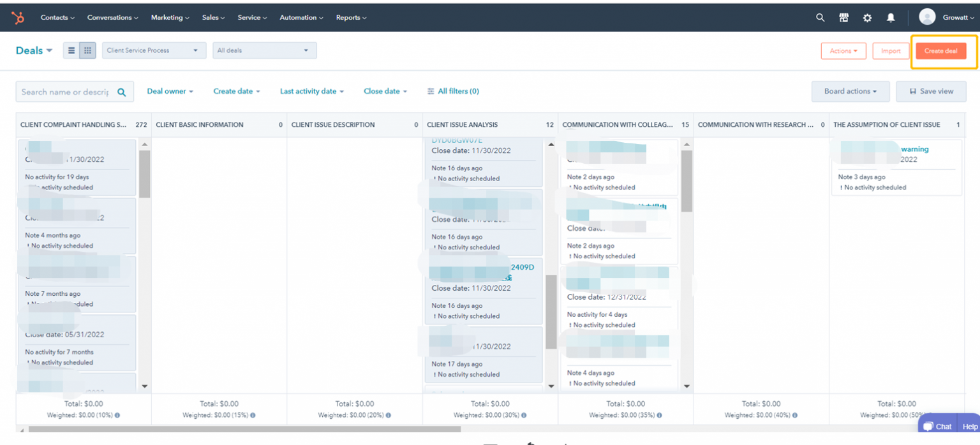This screenshot has height=445, width=980.
Task: Click the HubSpot sprocket logo
Action: click(19, 18)
